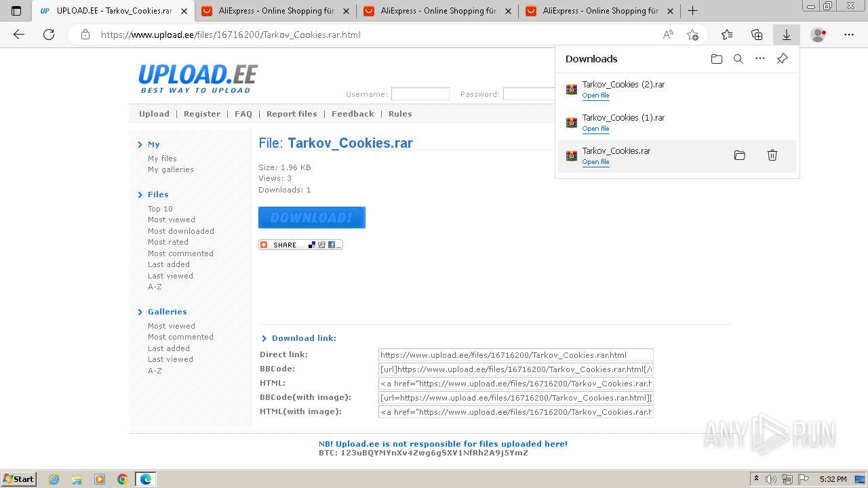Open Most rated files link
Viewport: 868px width, 488px height.
point(168,242)
